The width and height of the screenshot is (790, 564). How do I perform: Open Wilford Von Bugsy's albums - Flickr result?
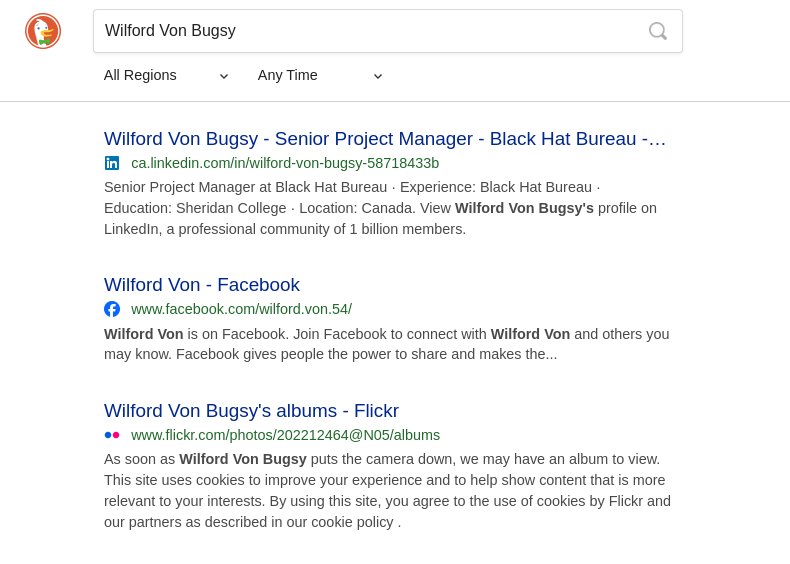251,411
